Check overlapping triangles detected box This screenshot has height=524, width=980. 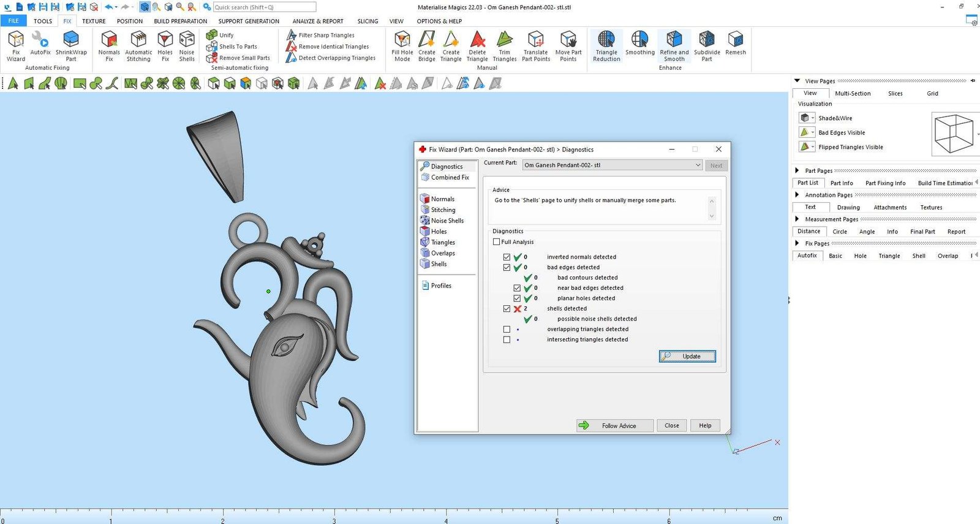[507, 330]
